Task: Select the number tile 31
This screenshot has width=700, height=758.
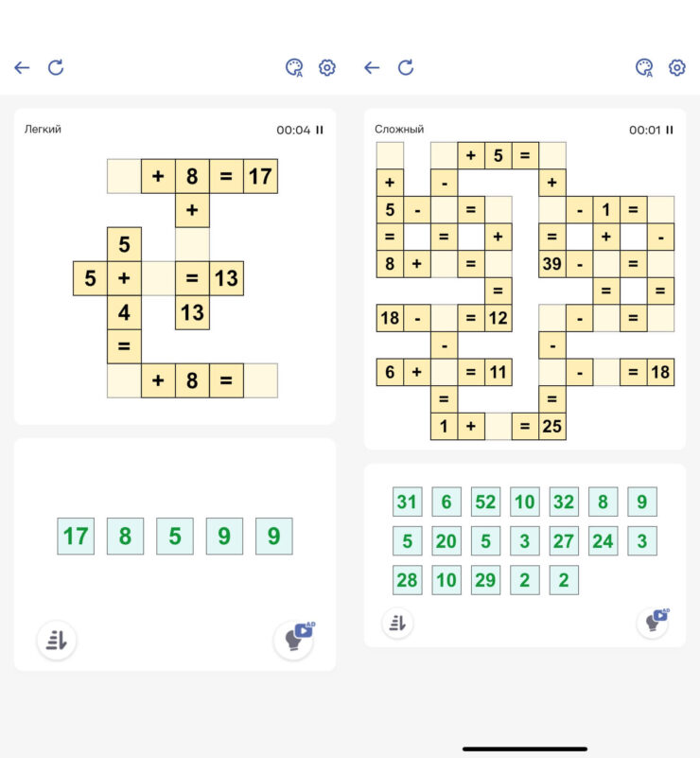Action: pyautogui.click(x=407, y=502)
